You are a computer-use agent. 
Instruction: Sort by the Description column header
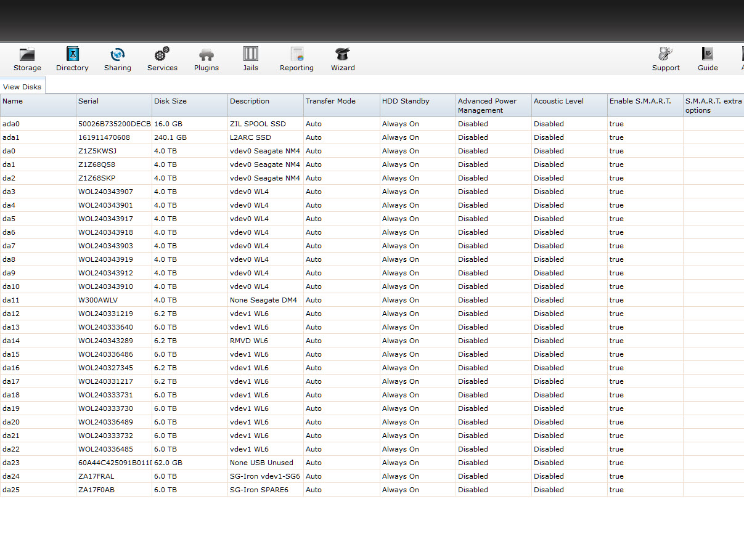pyautogui.click(x=266, y=105)
